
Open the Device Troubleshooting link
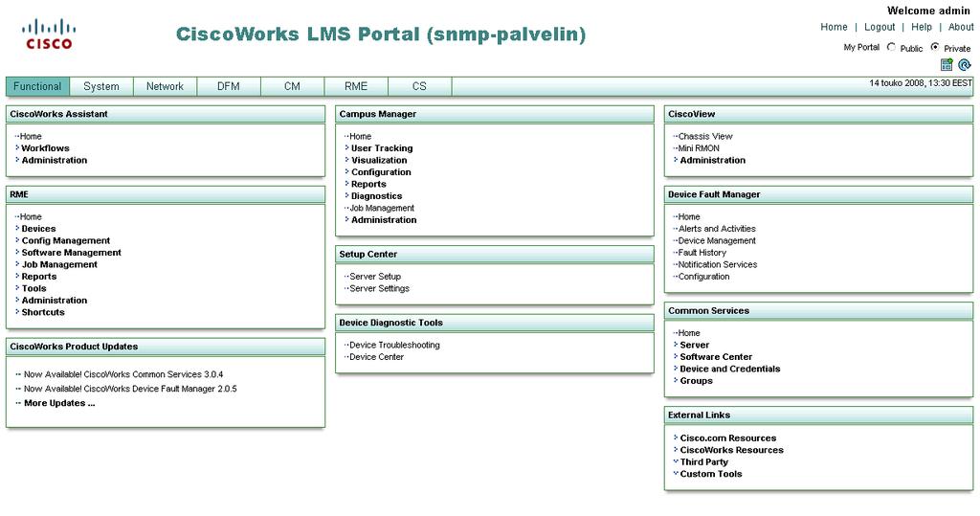(x=394, y=346)
